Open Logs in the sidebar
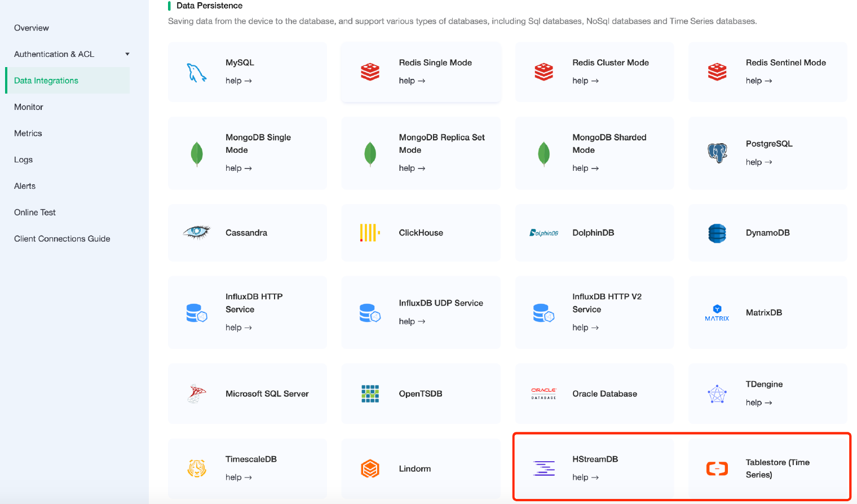This screenshot has height=504, width=857. (x=23, y=160)
